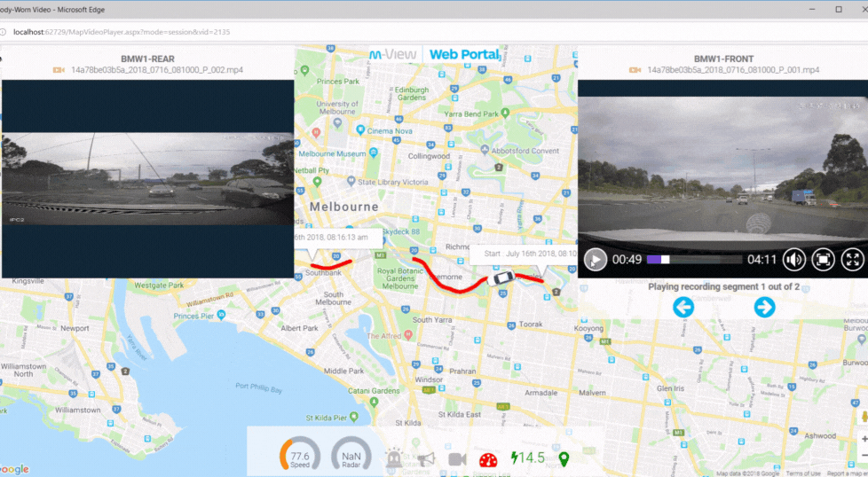Click the siren light bar icon
Screen dimensions: 868x477
click(x=394, y=459)
